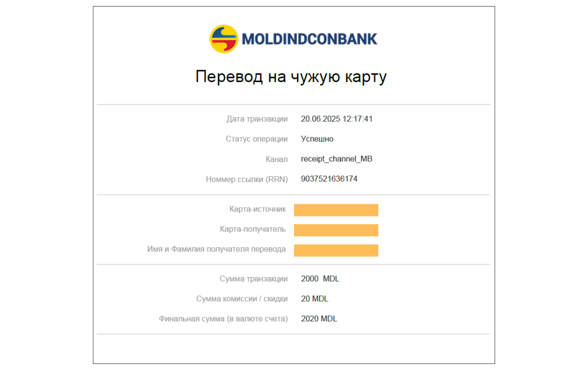Click the orange redacted recipient name field
The width and height of the screenshot is (588, 370).
coord(336,250)
